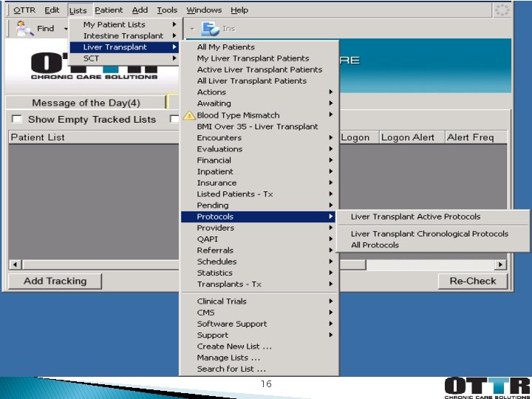Open the Software Support submenu

[259, 324]
